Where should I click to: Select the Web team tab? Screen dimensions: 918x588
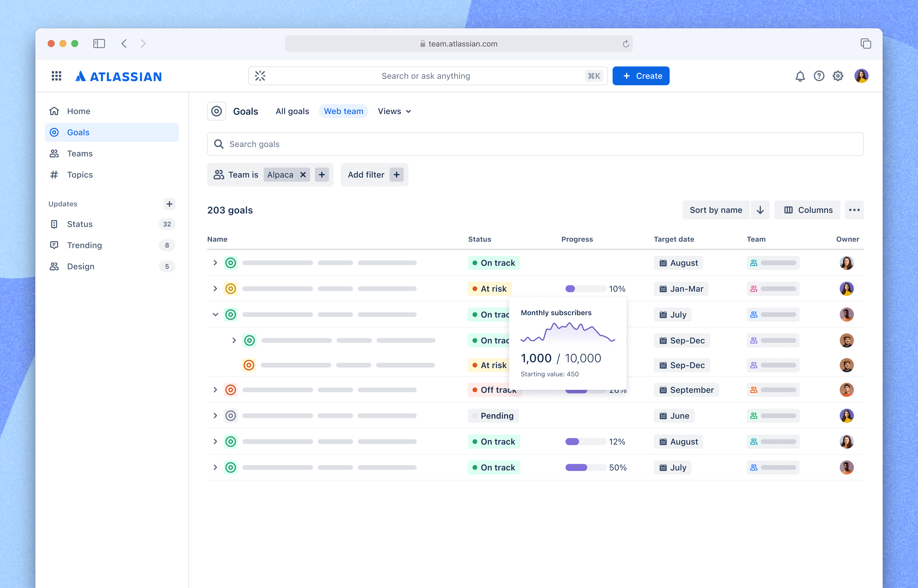[x=343, y=111]
